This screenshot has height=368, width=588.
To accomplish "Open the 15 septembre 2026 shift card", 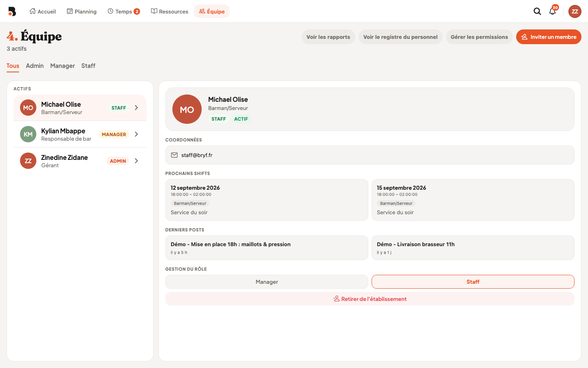I will tap(473, 200).
